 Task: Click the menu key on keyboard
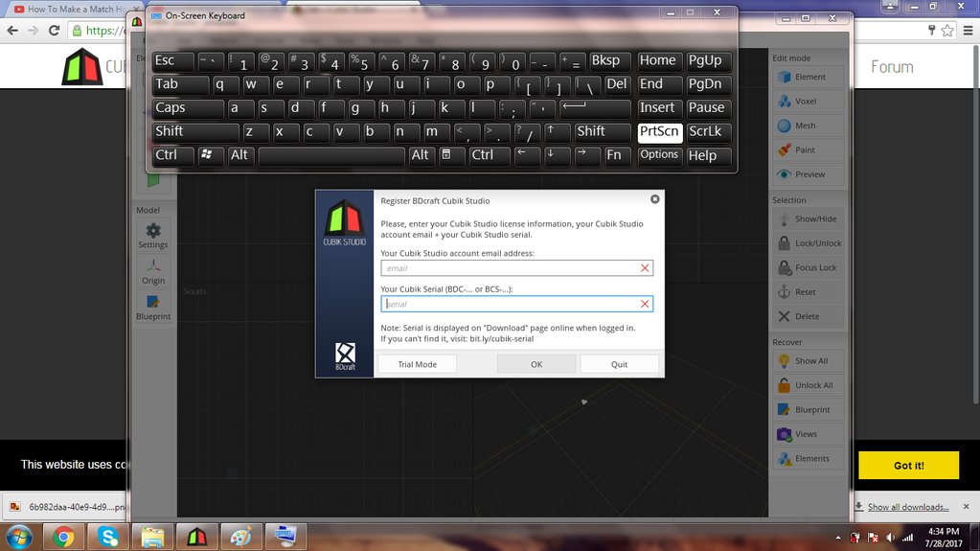click(x=452, y=156)
